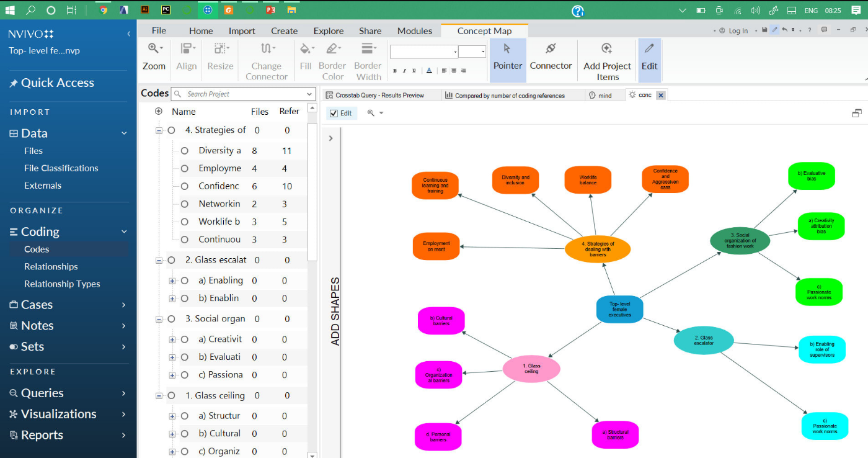Collapse the 4. Strategies of node
Screen dimensions: 868x458
(x=159, y=130)
